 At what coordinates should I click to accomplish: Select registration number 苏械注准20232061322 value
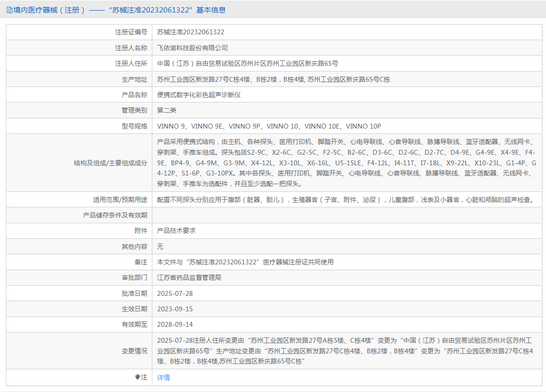191,32
